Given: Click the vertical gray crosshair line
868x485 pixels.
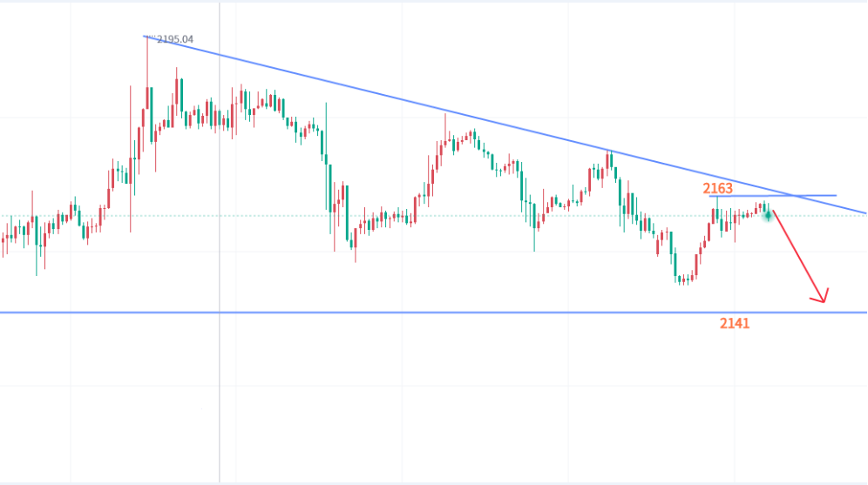Looking at the screenshot, I should click(x=219, y=392).
